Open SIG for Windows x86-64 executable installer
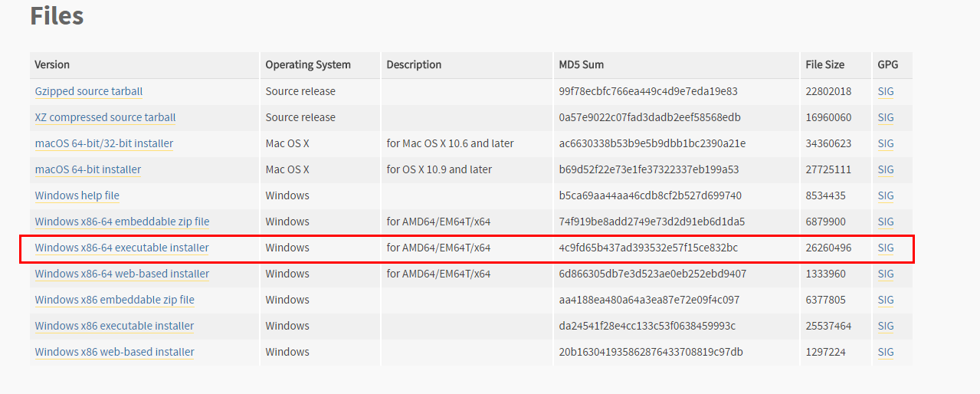This screenshot has height=394, width=980. [x=886, y=248]
